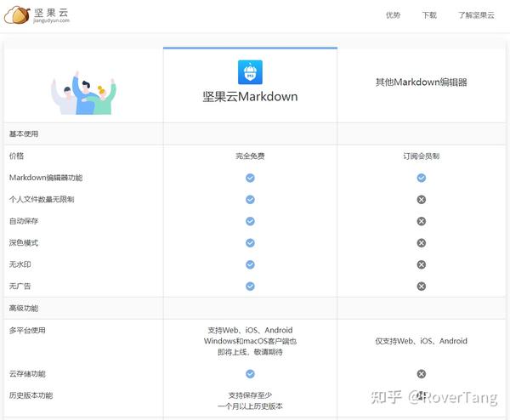Click the Markdown编辑器功能 row label

[x=46, y=178]
